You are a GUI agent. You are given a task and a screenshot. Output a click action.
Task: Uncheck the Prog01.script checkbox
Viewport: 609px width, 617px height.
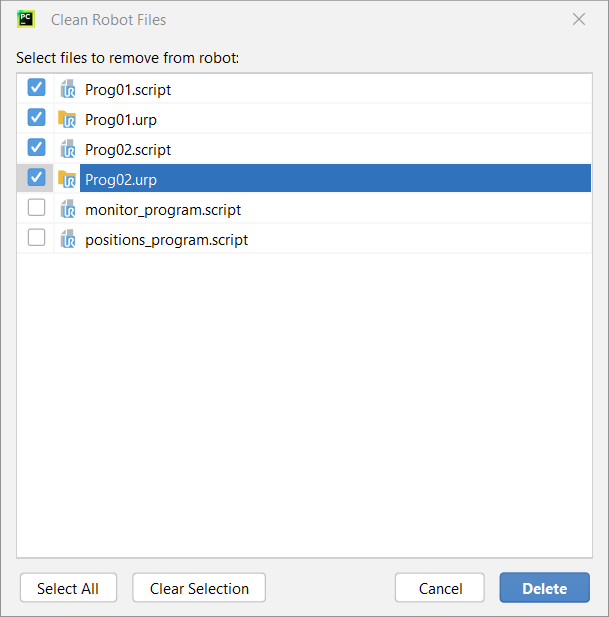36,87
